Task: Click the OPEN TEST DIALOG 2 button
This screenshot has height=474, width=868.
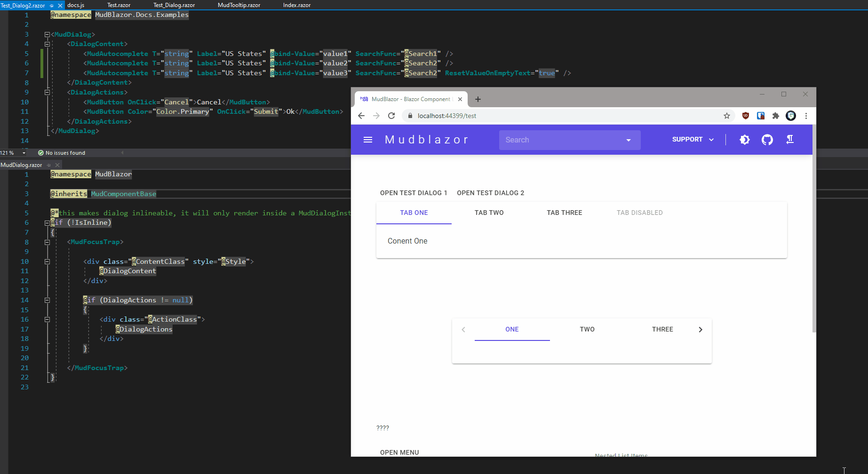Action: [490, 193]
